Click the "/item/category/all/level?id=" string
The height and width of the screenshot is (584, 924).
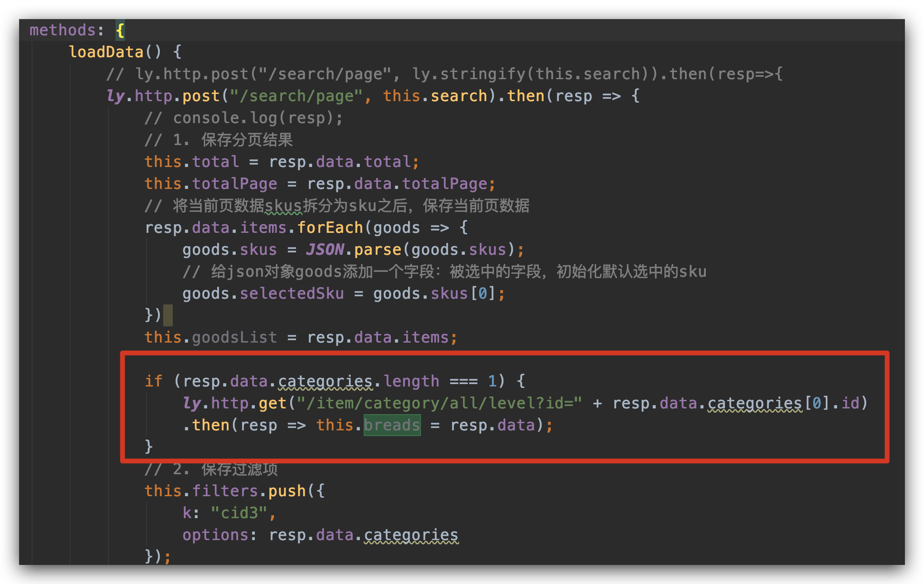pos(439,403)
